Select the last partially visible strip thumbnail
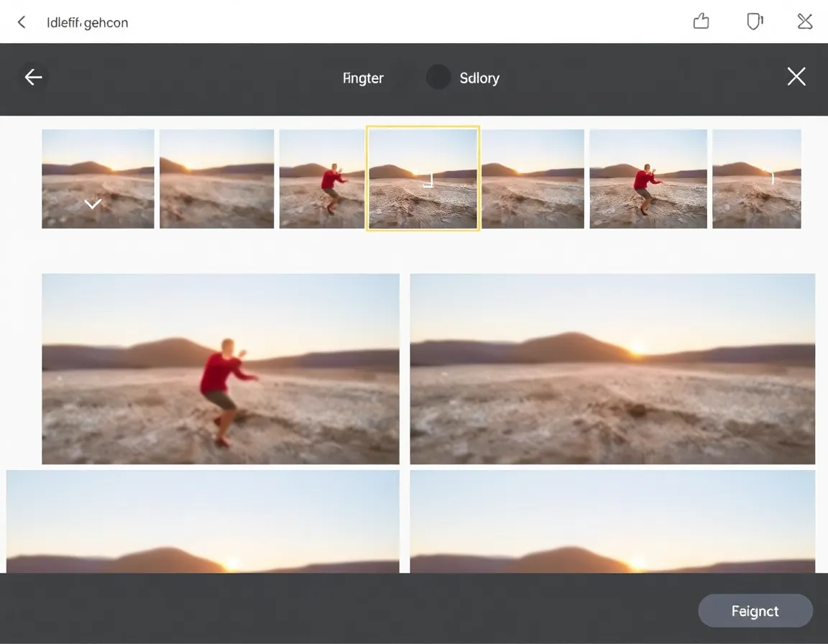 pyautogui.click(x=756, y=178)
